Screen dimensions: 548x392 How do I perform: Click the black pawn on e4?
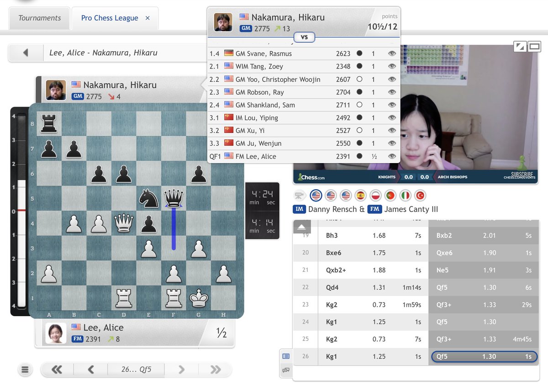(x=149, y=223)
